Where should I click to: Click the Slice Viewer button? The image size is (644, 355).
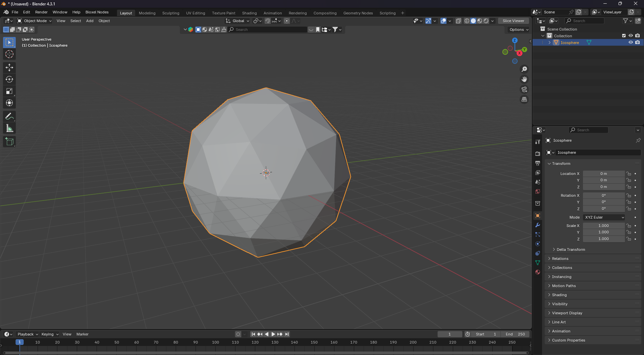point(513,21)
